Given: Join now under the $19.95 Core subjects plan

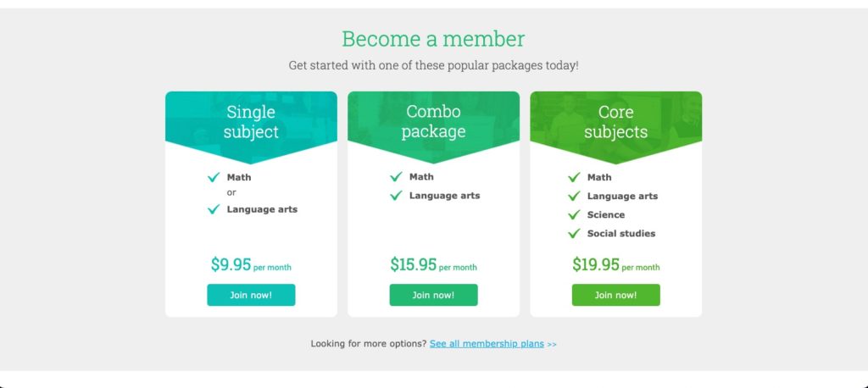Looking at the screenshot, I should [615, 295].
